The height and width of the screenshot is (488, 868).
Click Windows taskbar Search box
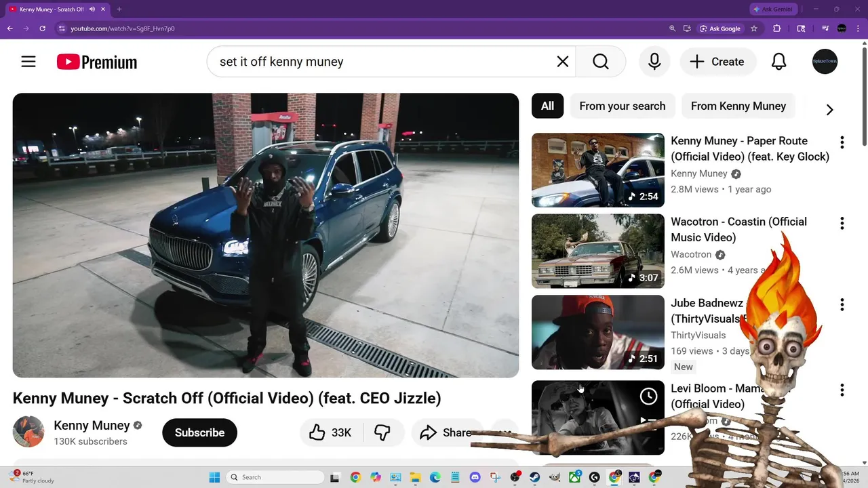275,477
